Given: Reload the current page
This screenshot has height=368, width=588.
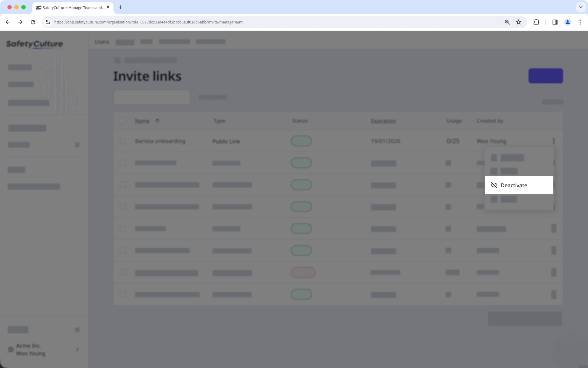Looking at the screenshot, I should [33, 22].
